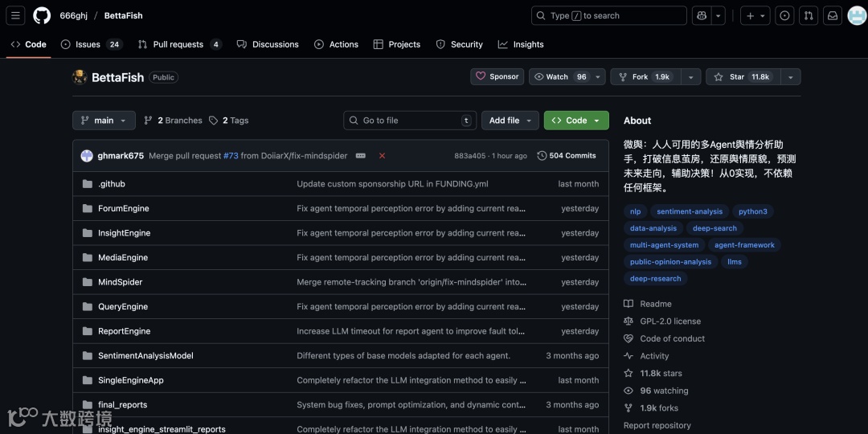This screenshot has width=868, height=434.
Task: Open the 504 Commits history
Action: [567, 156]
